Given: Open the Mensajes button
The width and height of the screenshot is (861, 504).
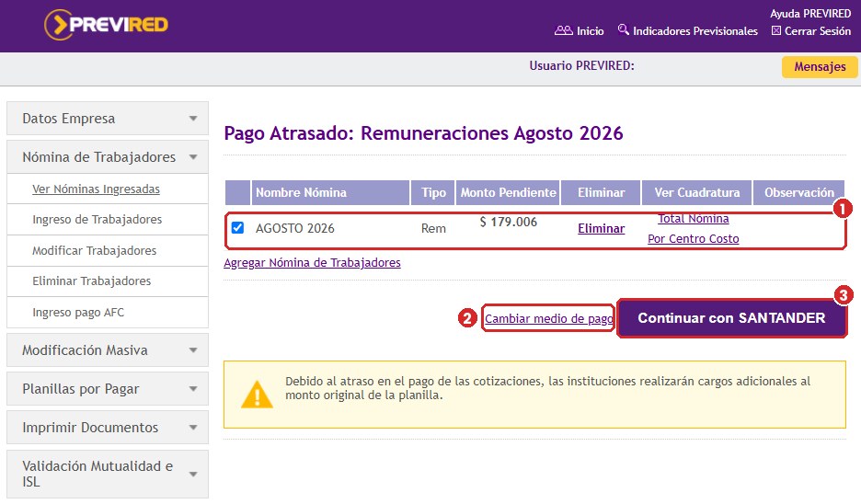Looking at the screenshot, I should pyautogui.click(x=820, y=67).
